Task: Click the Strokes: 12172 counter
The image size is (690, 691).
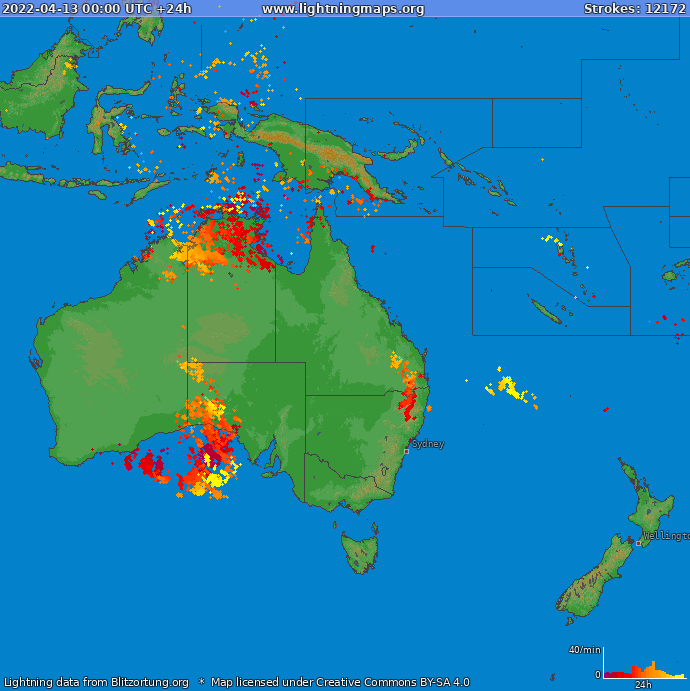Action: click(635, 8)
